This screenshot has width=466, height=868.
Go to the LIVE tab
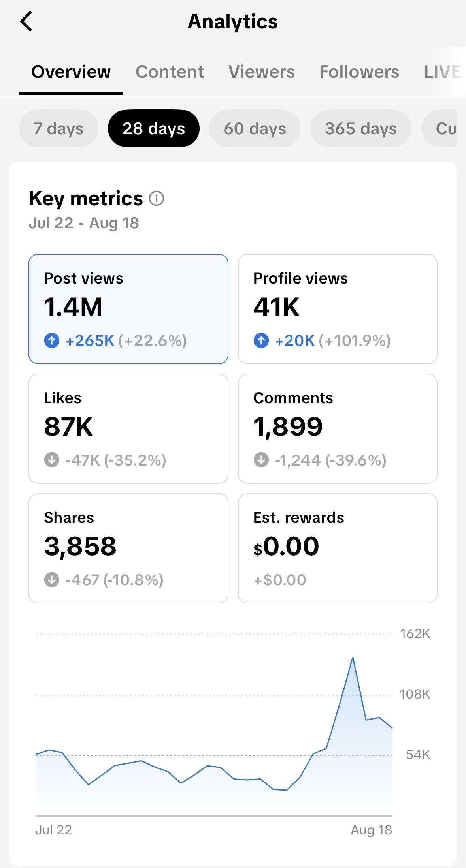click(443, 72)
